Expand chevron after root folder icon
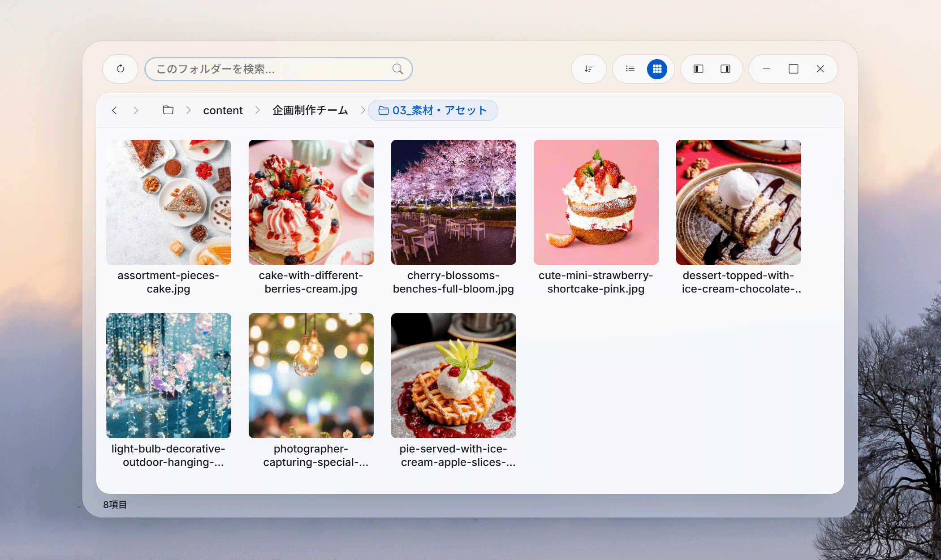The height and width of the screenshot is (560, 941). (x=189, y=110)
